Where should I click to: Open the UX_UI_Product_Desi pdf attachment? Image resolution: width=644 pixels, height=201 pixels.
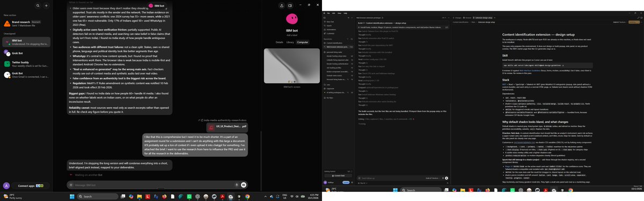tap(227, 127)
